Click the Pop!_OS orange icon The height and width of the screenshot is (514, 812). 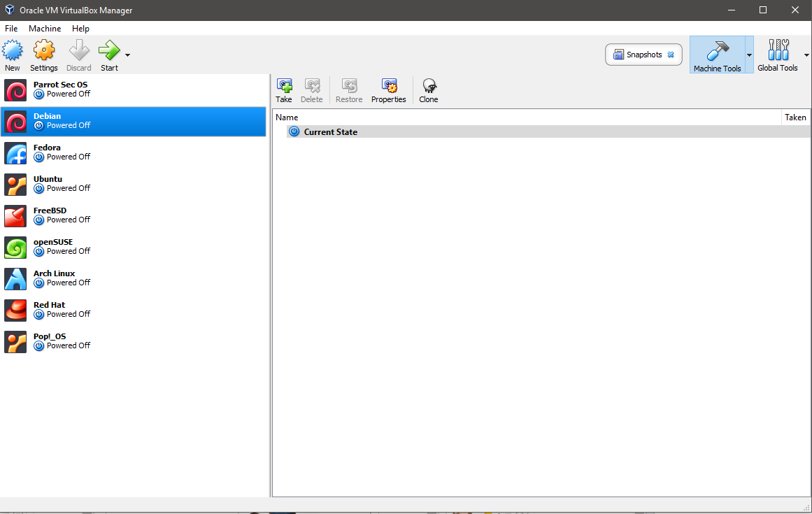[x=15, y=342]
